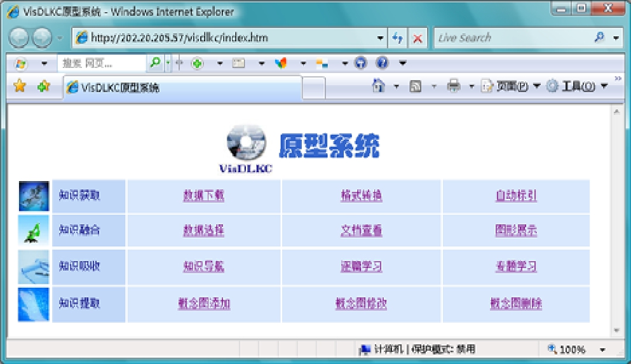The image size is (631, 364).
Task: Expand the command bar chevron overflow
Action: [618, 78]
